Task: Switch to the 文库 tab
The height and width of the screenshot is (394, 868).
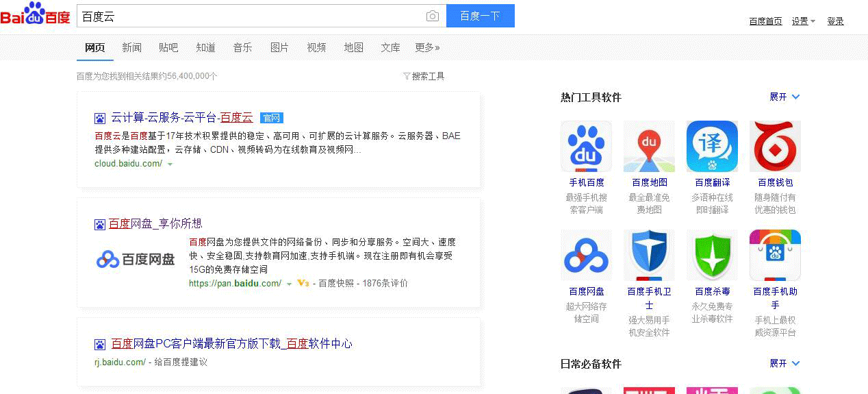Action: click(x=391, y=47)
